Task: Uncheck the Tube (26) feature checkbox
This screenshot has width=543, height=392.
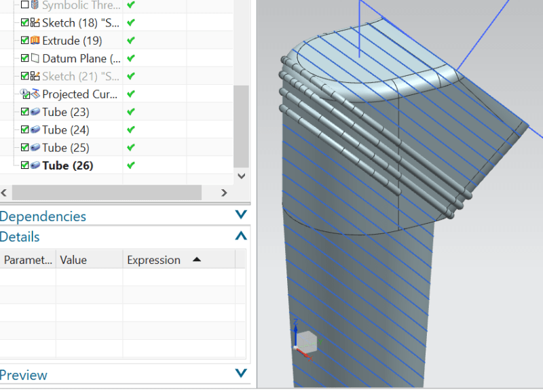Action: coord(24,165)
